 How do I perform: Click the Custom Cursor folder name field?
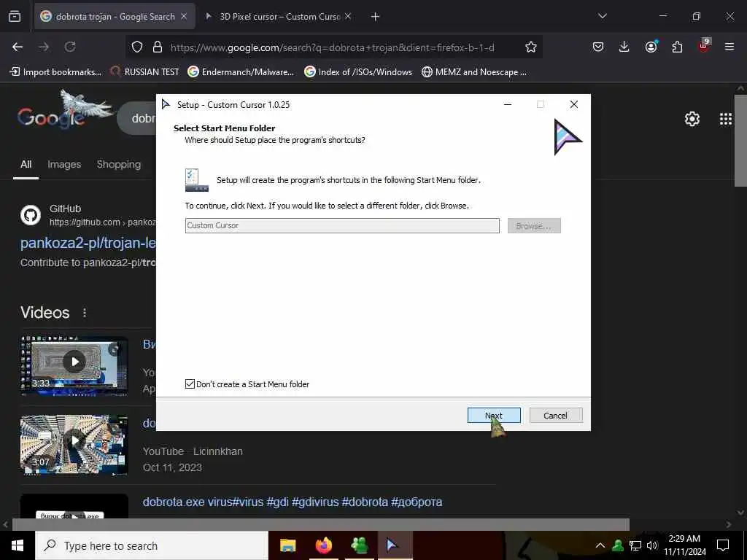point(342,226)
